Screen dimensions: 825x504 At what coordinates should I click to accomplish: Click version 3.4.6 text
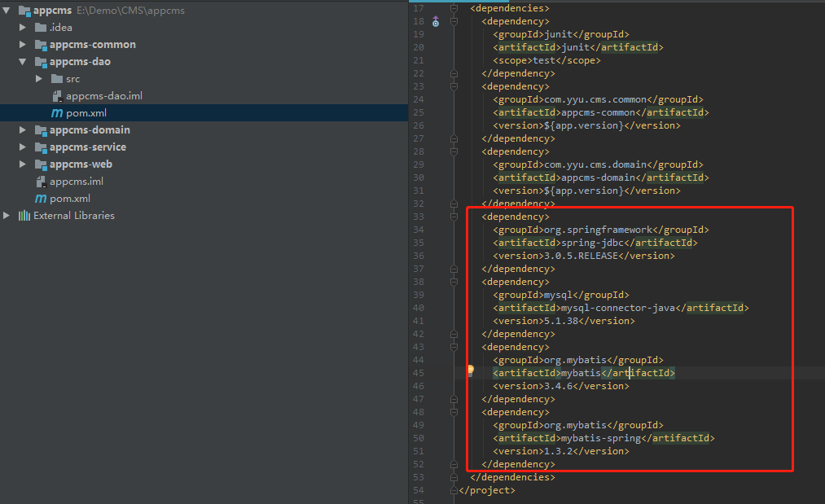click(x=558, y=386)
